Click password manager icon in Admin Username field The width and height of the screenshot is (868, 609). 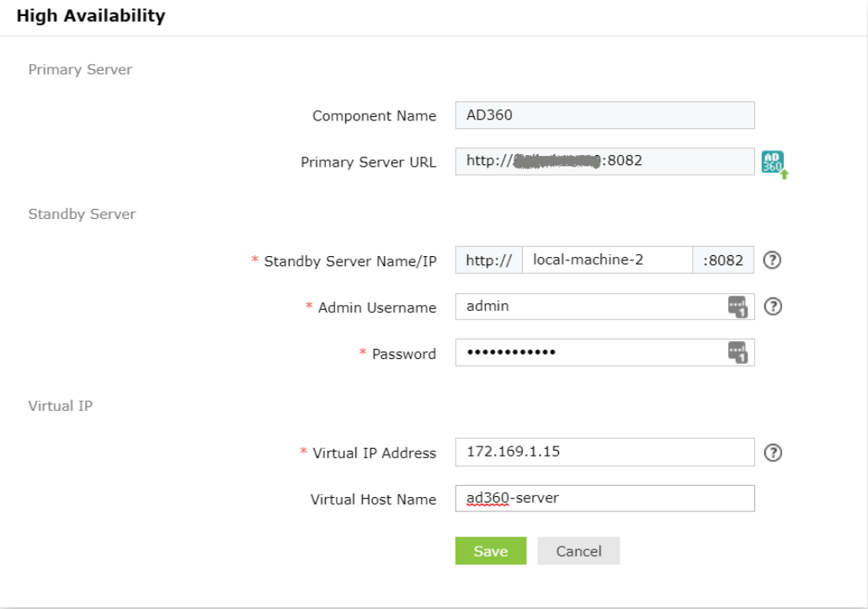(738, 307)
